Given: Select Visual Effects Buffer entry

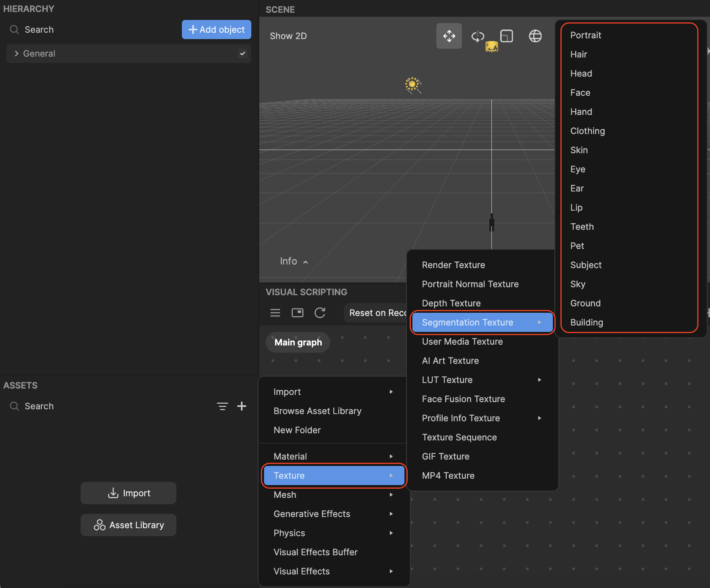Looking at the screenshot, I should tap(333, 552).
